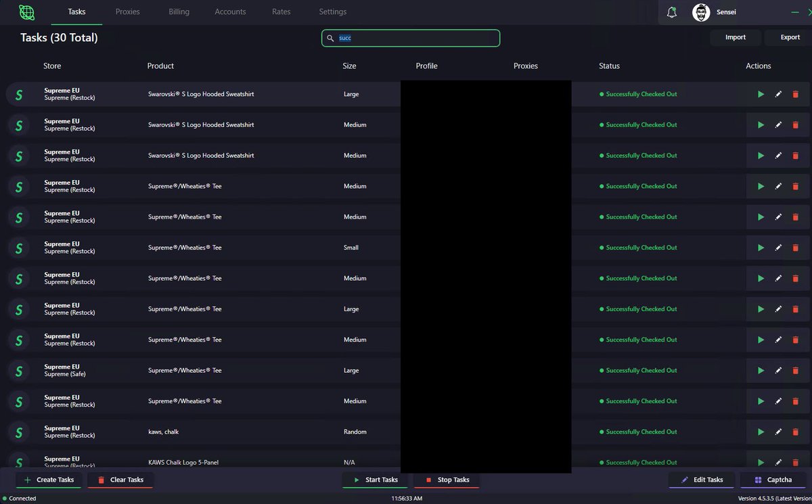Click the Actions column header

click(759, 66)
